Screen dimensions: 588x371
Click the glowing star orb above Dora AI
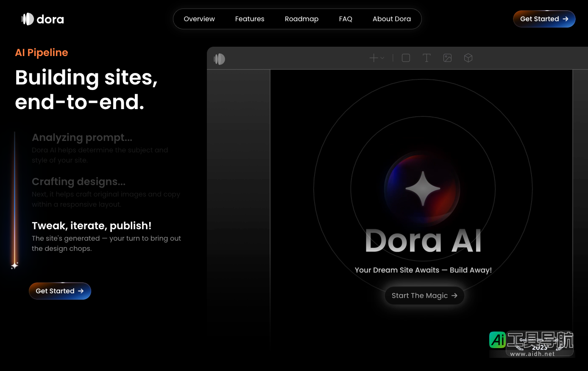tap(423, 188)
